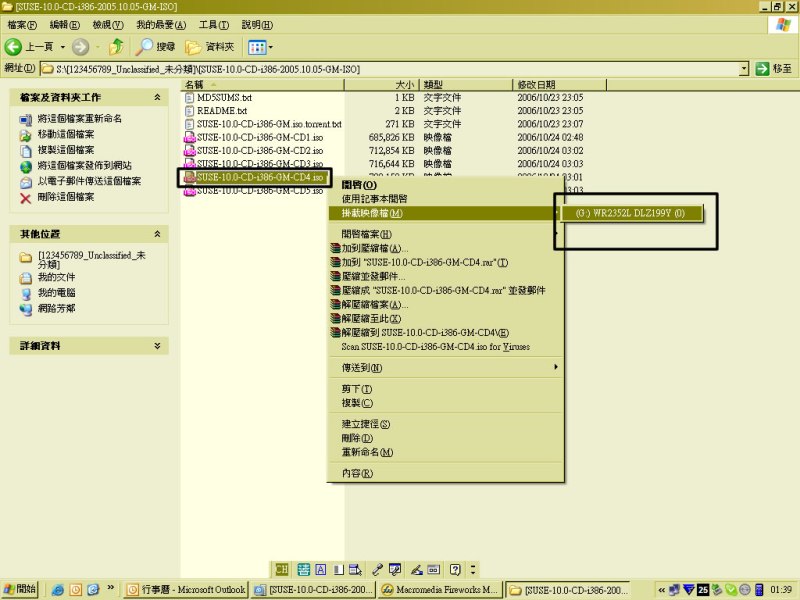Click 複製這個檔案 copy task icon
This screenshot has width=800, height=600.
tap(26, 151)
